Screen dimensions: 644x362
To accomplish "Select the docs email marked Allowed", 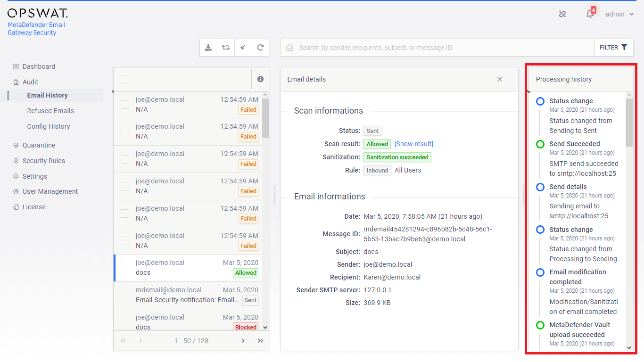I will tap(188, 268).
